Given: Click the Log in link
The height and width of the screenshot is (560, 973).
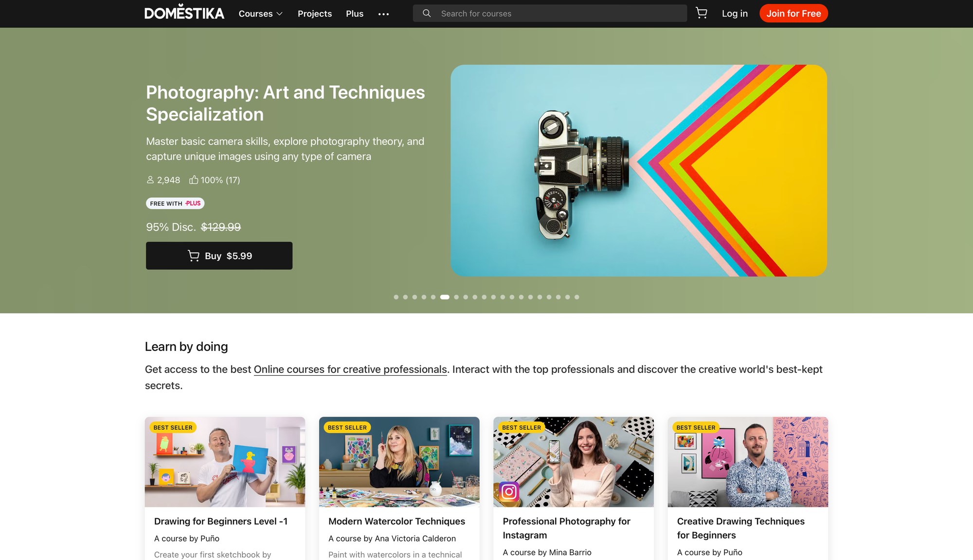Looking at the screenshot, I should pos(735,14).
